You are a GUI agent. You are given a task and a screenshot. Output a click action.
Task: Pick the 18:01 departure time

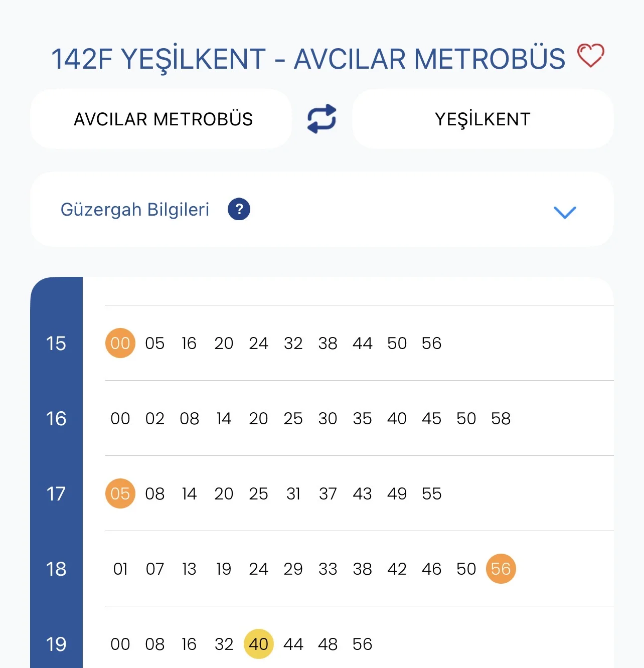pos(120,569)
